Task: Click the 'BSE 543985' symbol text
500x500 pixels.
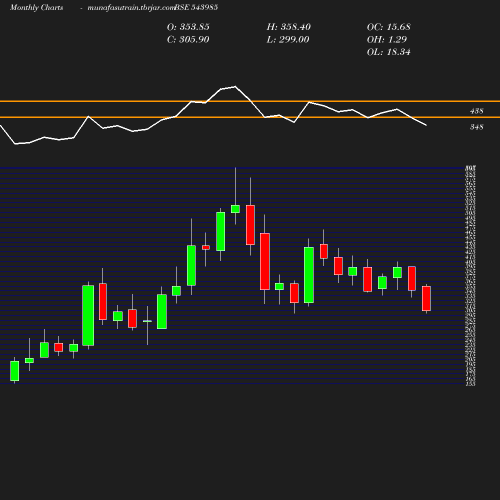Action: click(196, 7)
